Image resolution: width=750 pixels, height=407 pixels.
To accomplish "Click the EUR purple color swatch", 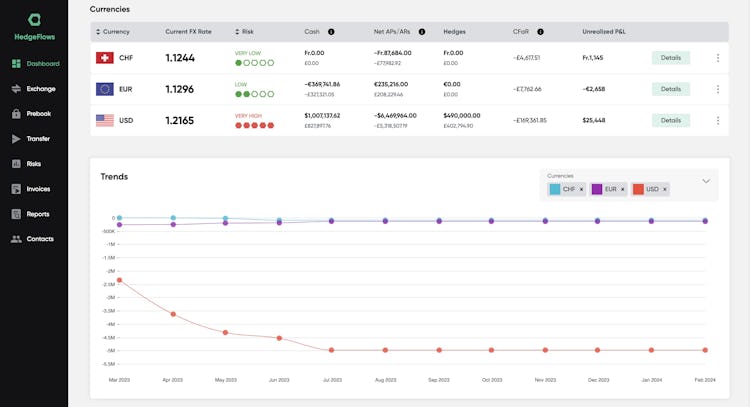I will 597,189.
